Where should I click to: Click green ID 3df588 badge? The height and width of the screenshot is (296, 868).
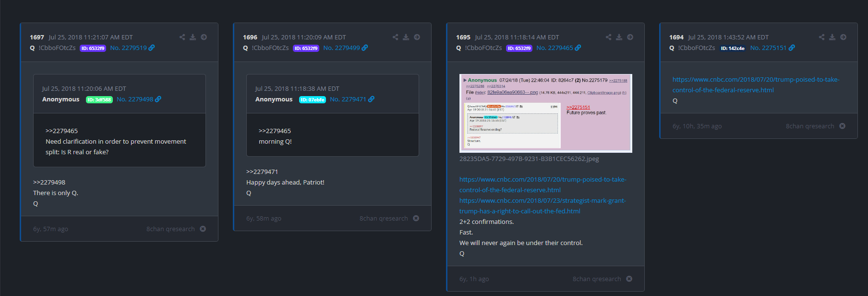99,99
